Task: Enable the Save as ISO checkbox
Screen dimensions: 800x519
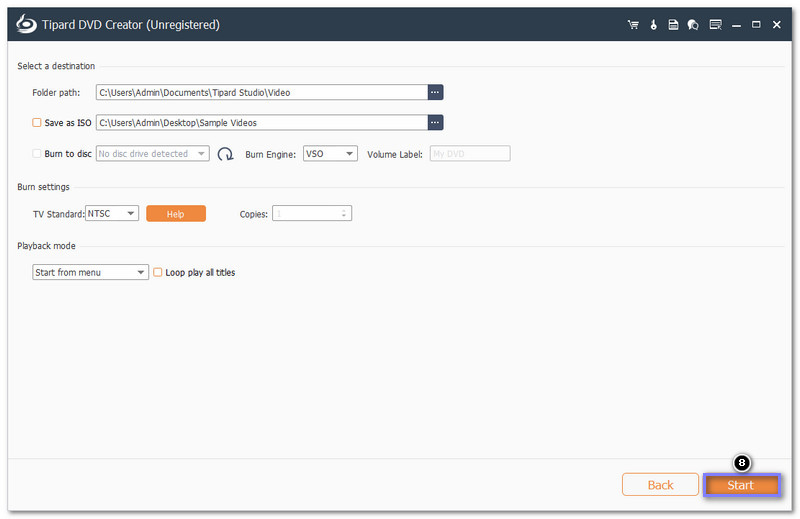Action: point(37,122)
